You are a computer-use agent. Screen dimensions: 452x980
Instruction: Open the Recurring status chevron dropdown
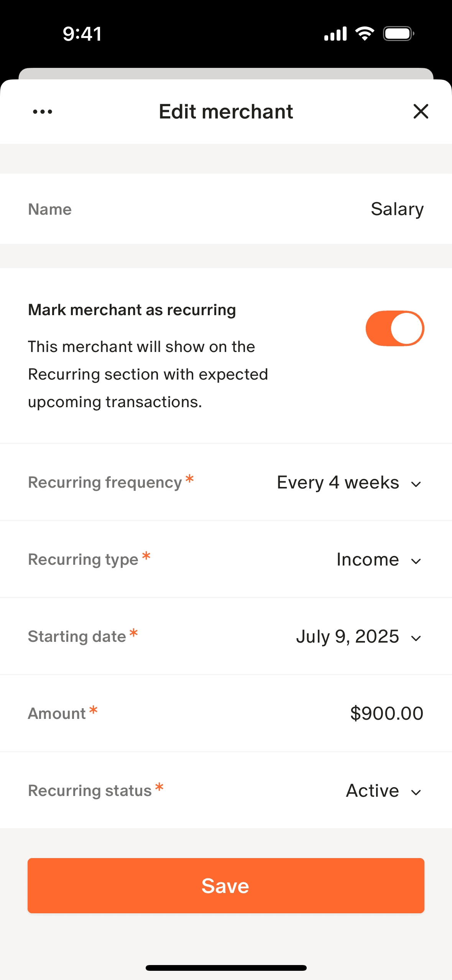(x=416, y=793)
